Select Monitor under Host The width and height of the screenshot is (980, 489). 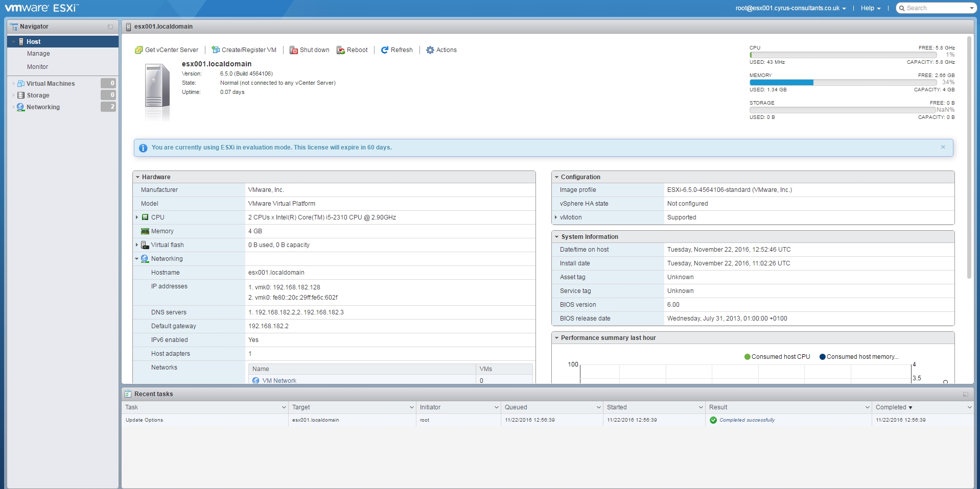38,67
